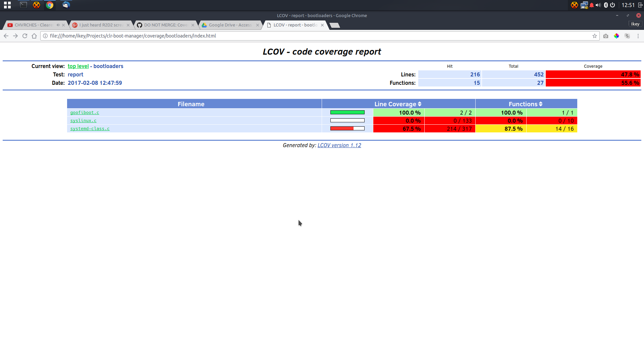This screenshot has width=644, height=362.
Task: Go back in Chrome history
Action: [x=6, y=36]
